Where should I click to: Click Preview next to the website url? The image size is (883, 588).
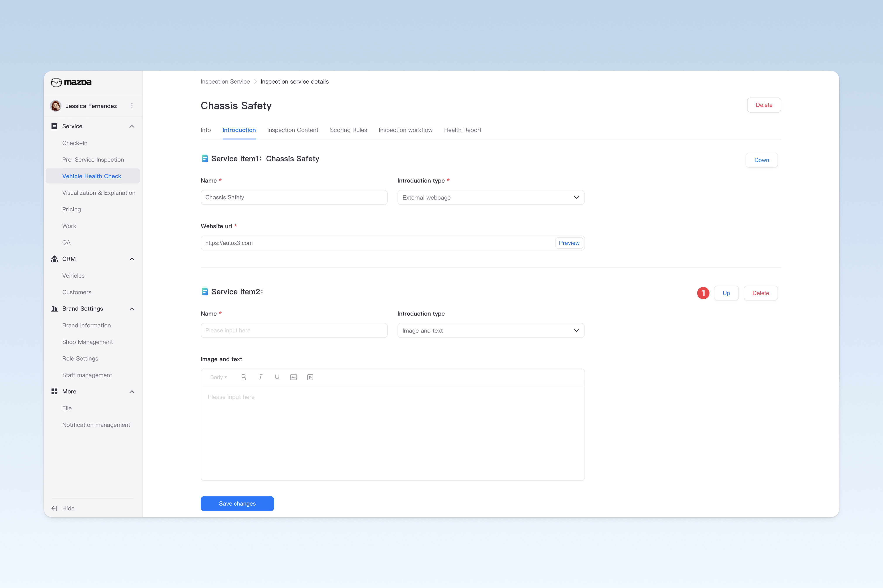(569, 243)
